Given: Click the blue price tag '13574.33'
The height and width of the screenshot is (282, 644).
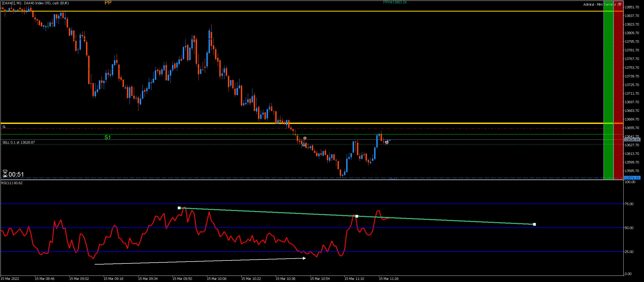Looking at the screenshot, I should pyautogui.click(x=632, y=178).
